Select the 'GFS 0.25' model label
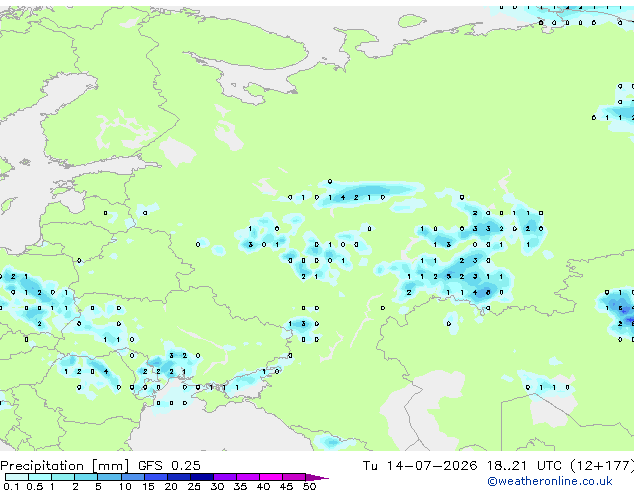The width and height of the screenshot is (634, 490). tap(169, 466)
